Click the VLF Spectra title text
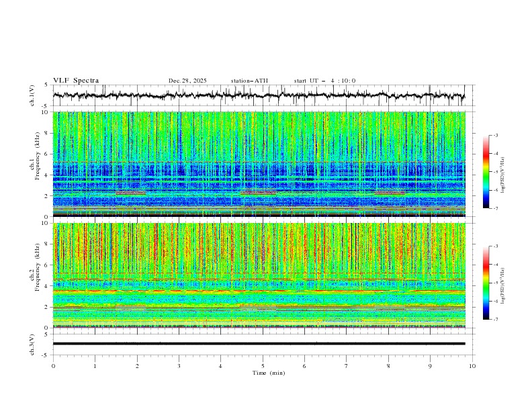This screenshot has width=532, height=411. coord(76,81)
